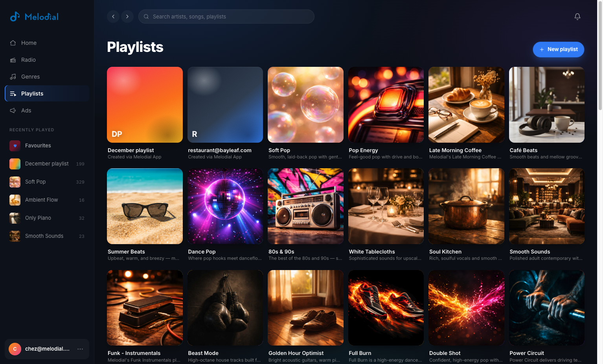Screen dimensions: 603x364
Task: Click the Power Circuit playlist title
Action: pos(527,353)
